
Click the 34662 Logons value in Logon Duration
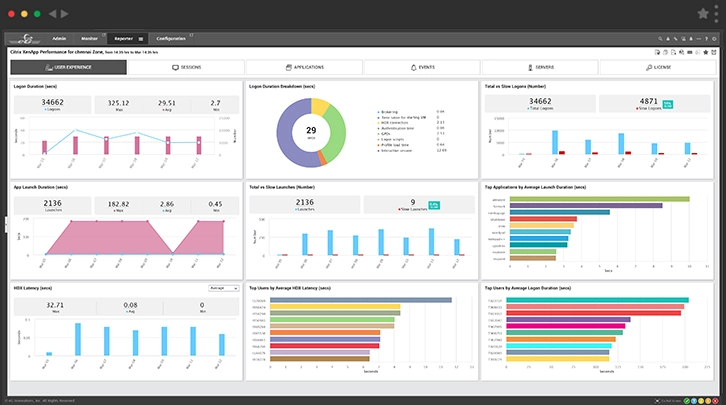tap(52, 102)
